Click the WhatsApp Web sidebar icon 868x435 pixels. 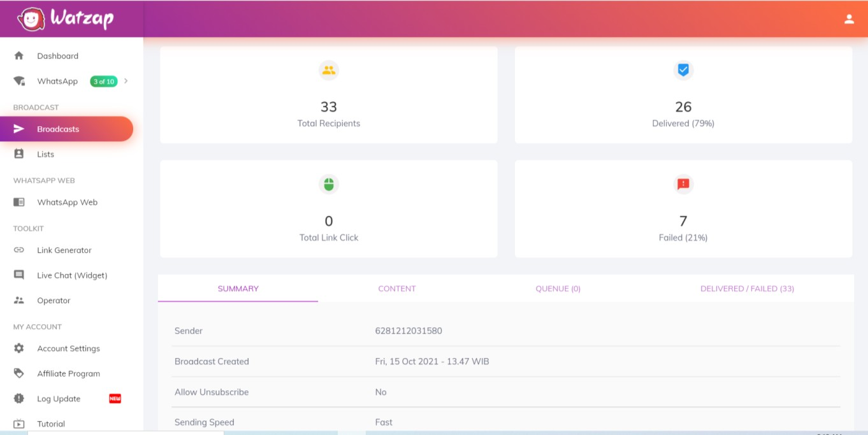[x=19, y=202]
